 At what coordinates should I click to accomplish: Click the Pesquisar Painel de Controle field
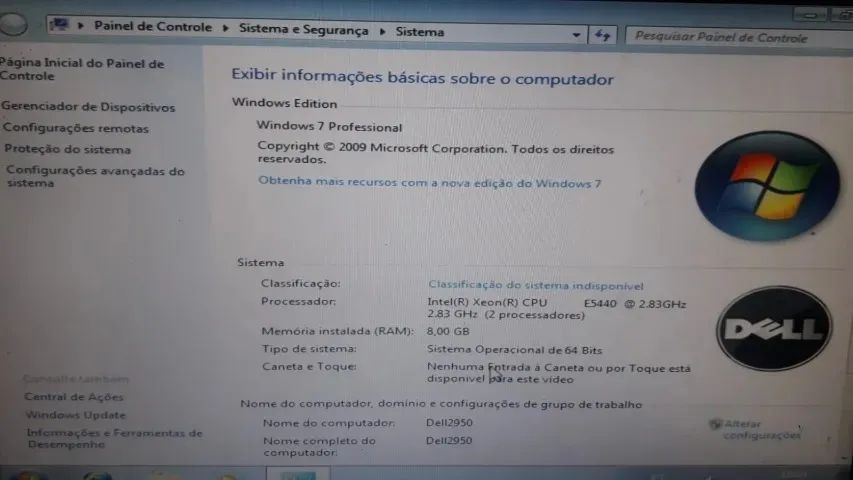(x=739, y=38)
